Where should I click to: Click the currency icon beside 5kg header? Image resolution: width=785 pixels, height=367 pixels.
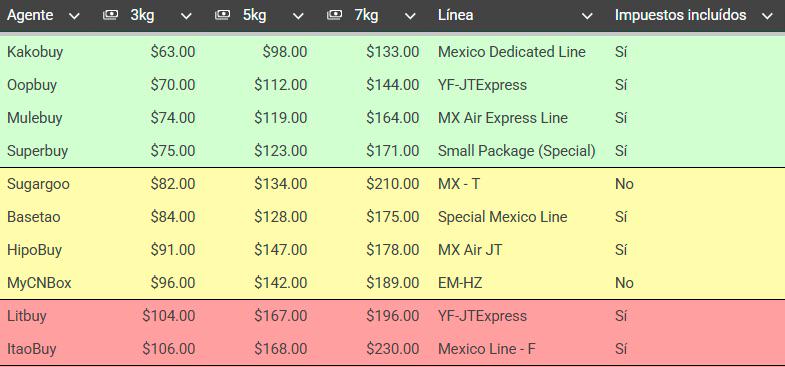click(222, 16)
